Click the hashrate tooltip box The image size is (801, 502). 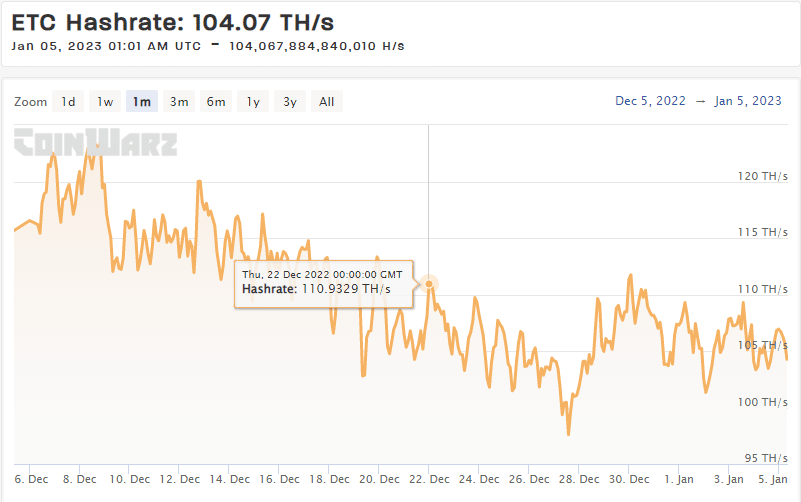point(323,284)
